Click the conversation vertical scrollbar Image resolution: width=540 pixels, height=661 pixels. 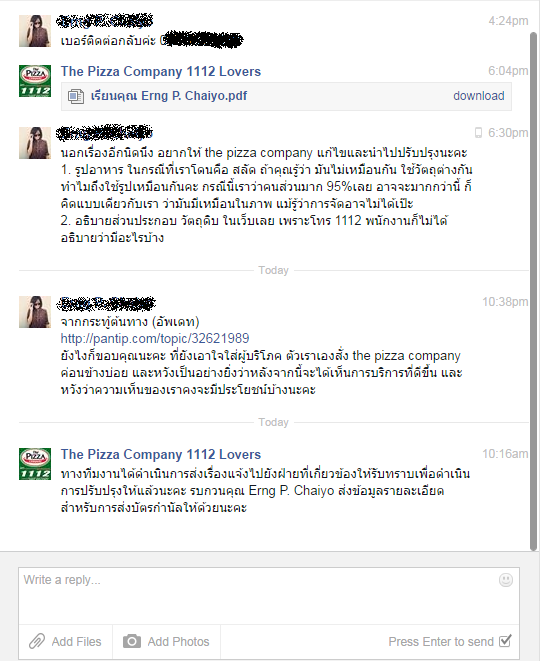534,291
